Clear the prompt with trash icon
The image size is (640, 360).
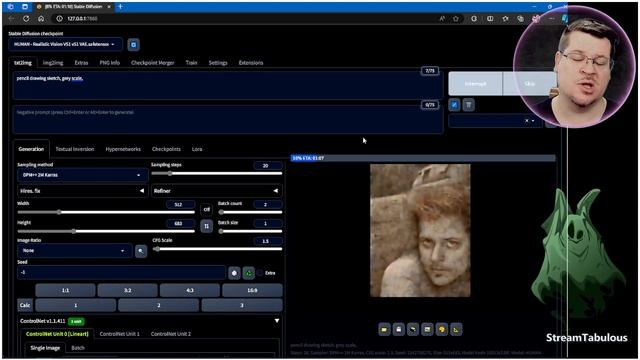tap(469, 105)
